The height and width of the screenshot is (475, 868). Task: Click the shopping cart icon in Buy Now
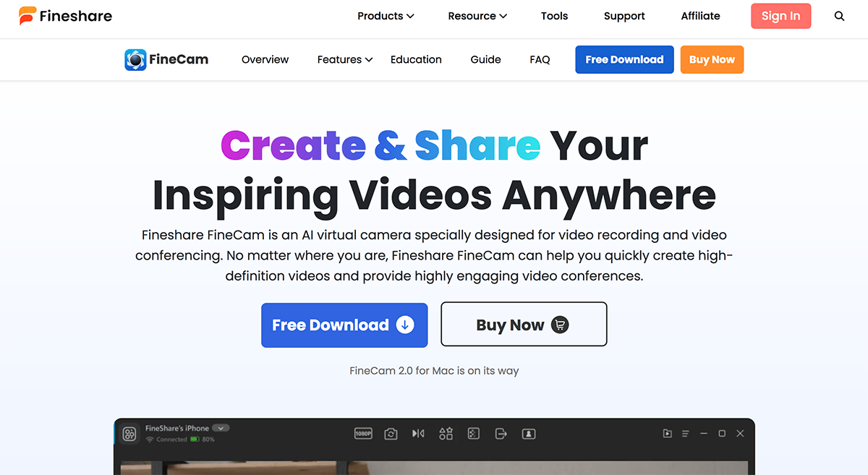(x=560, y=325)
